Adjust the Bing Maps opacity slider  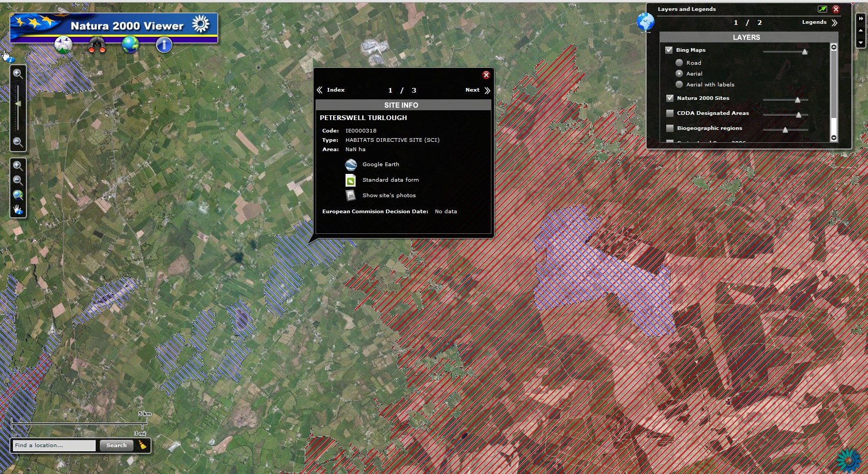coord(804,51)
